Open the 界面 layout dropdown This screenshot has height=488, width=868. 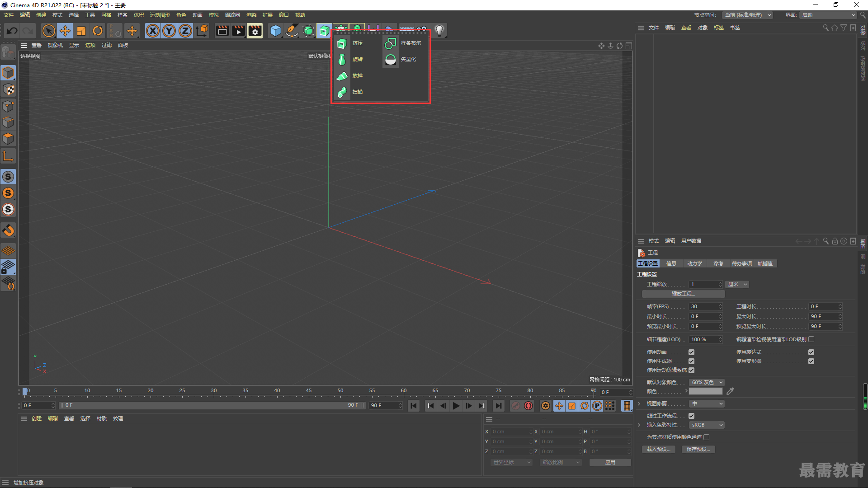[x=828, y=15]
